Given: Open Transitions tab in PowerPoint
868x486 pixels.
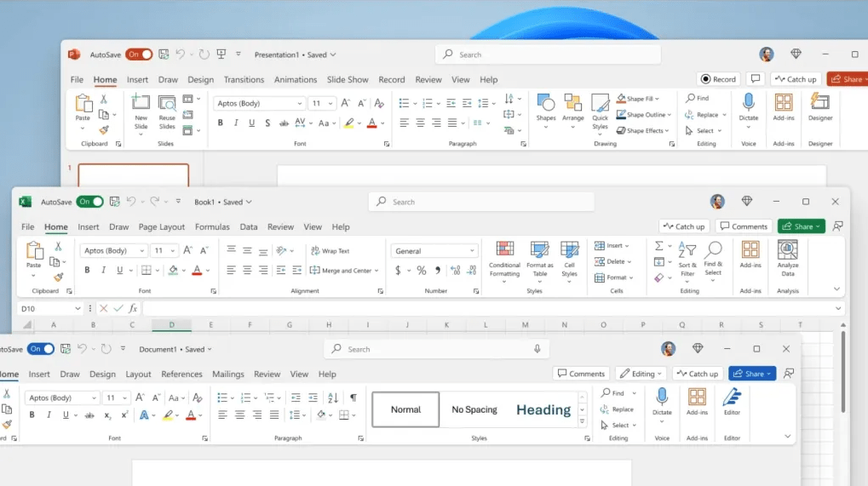Looking at the screenshot, I should pyautogui.click(x=244, y=80).
